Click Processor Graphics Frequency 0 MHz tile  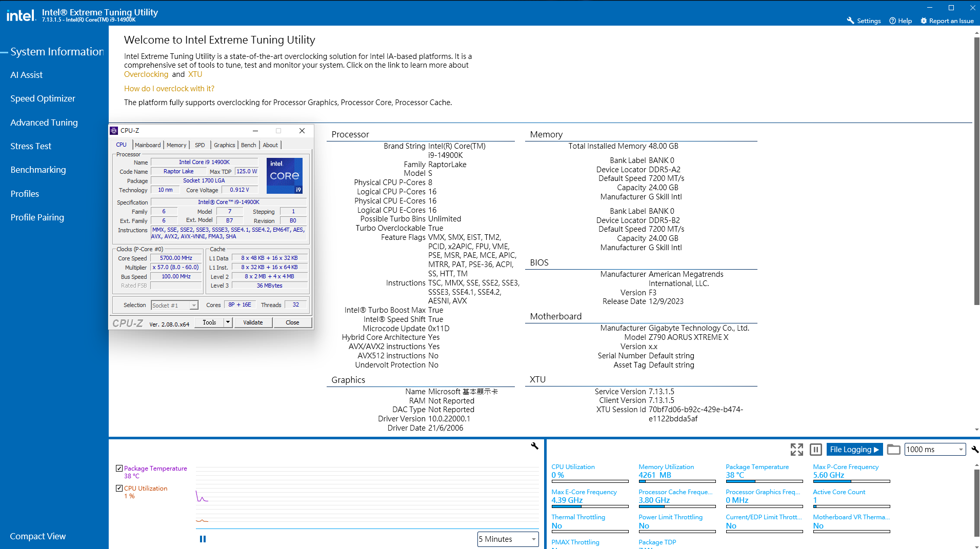pos(764,498)
